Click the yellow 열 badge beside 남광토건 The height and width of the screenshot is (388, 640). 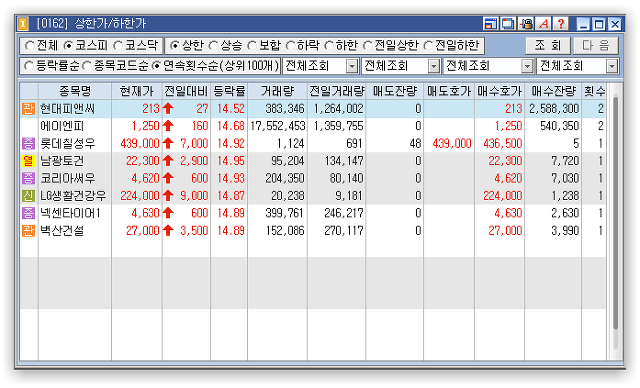pyautogui.click(x=28, y=161)
